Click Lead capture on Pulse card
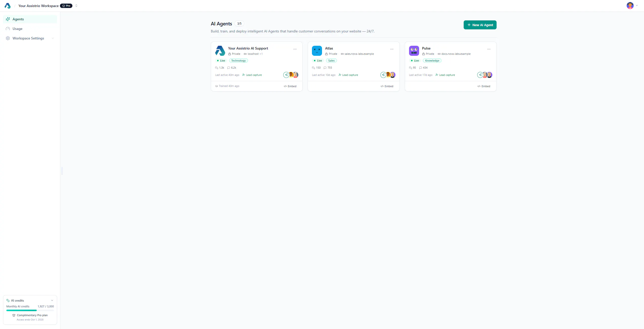 (x=445, y=75)
